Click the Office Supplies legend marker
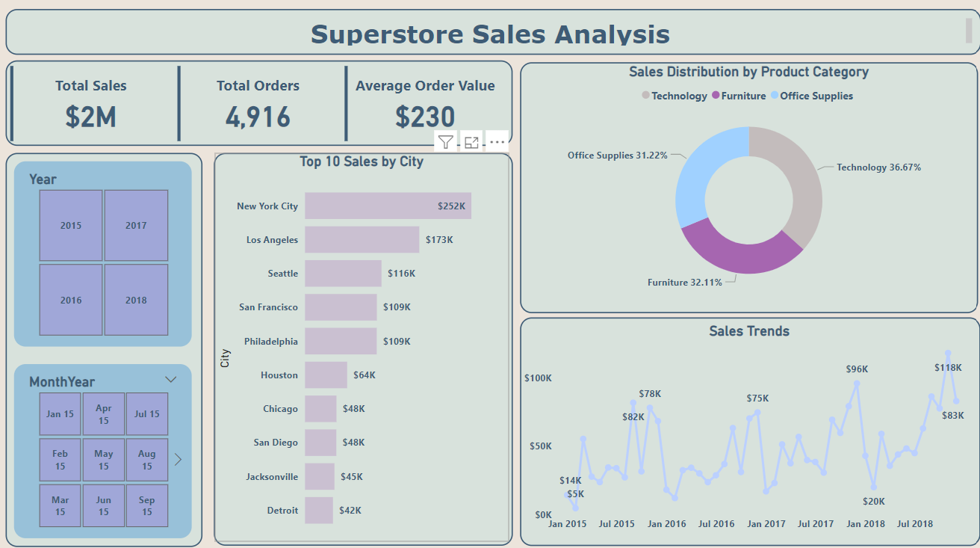980x548 pixels. coord(775,96)
